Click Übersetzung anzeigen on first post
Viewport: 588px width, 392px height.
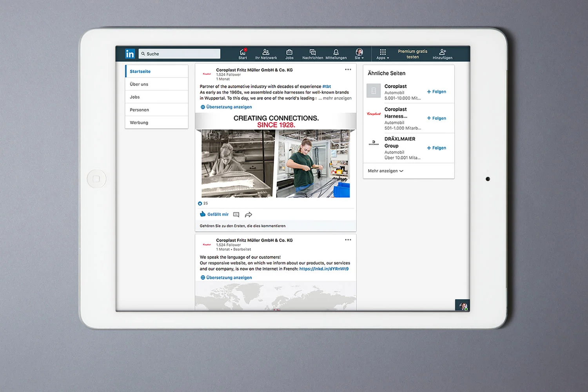pyautogui.click(x=226, y=107)
